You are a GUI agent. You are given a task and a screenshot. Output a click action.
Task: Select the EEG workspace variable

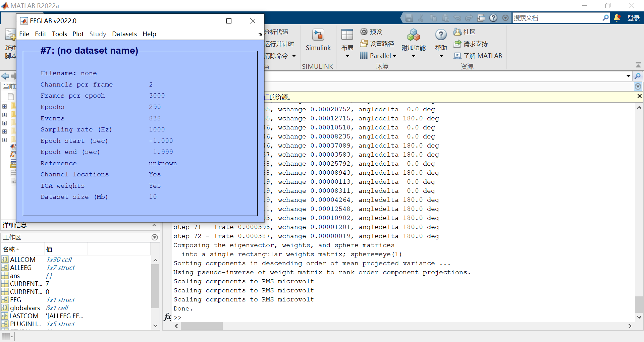click(15, 300)
